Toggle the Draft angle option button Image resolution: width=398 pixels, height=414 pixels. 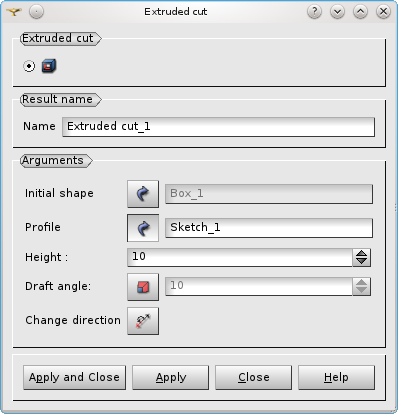coord(143,287)
